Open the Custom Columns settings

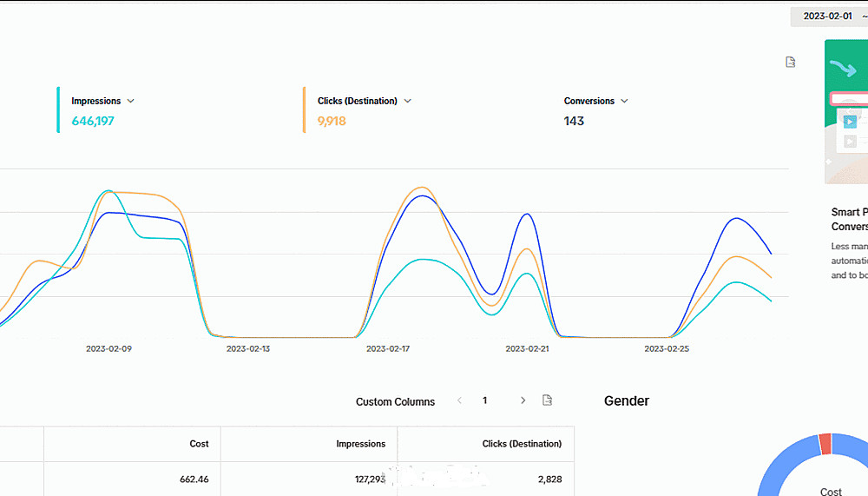tap(395, 401)
